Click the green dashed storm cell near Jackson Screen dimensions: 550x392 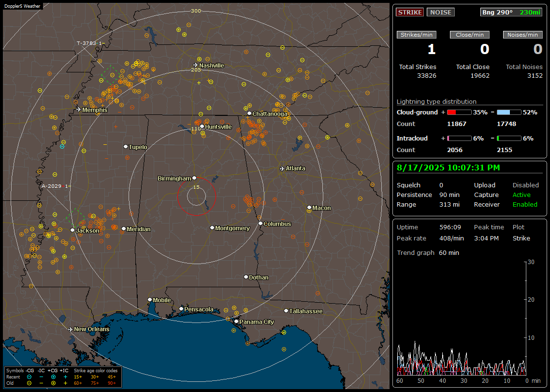coord(76,218)
